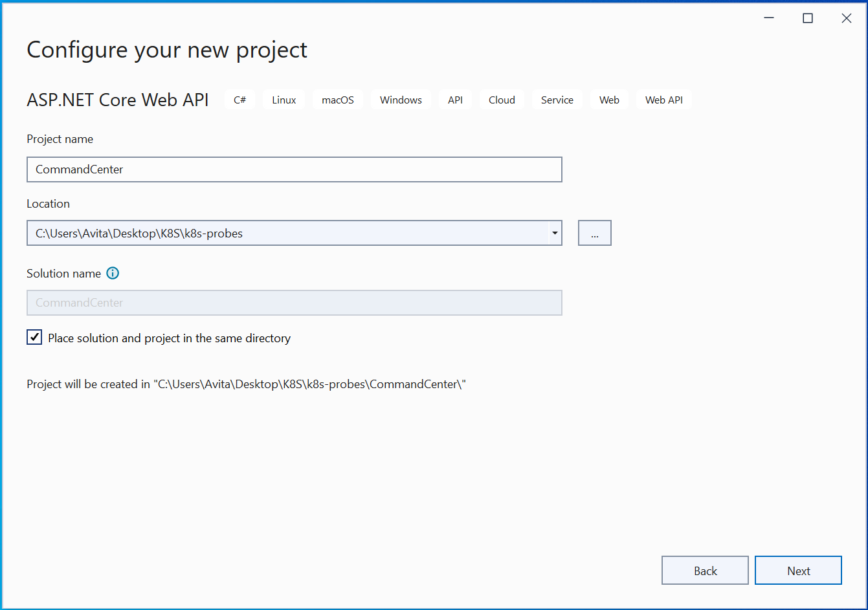Click the Back button
Image resolution: width=868 pixels, height=610 pixels.
click(705, 571)
